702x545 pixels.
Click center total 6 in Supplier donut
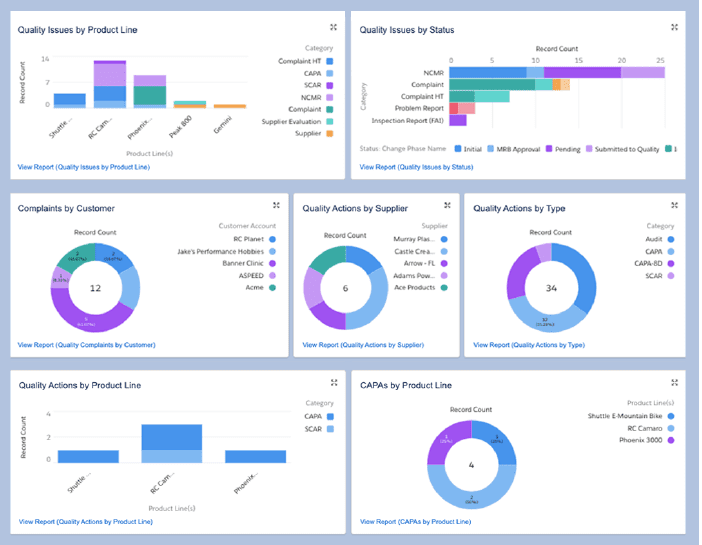[345, 288]
